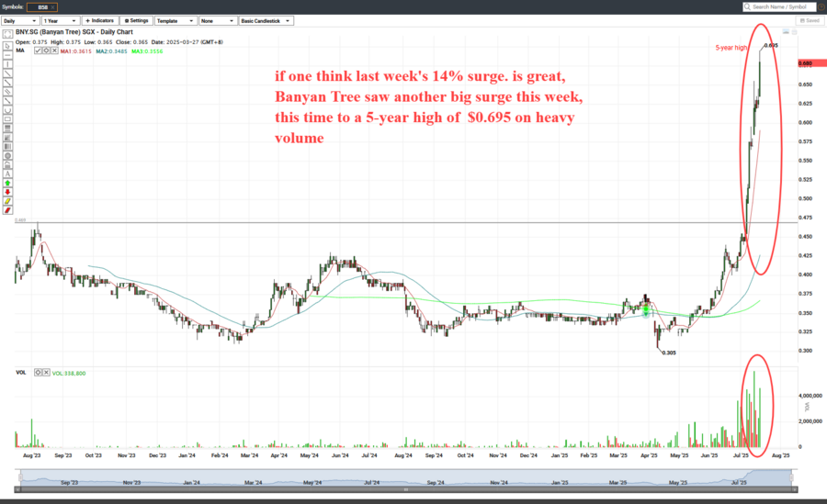827x504 pixels.
Task: Select the yellow highlighter tool
Action: coord(7,201)
